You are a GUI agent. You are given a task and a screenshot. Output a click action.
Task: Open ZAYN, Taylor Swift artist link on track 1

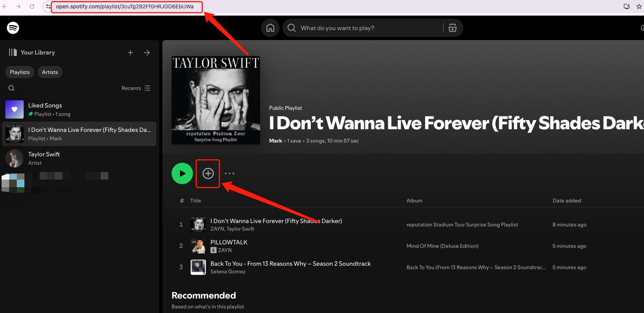tap(232, 229)
